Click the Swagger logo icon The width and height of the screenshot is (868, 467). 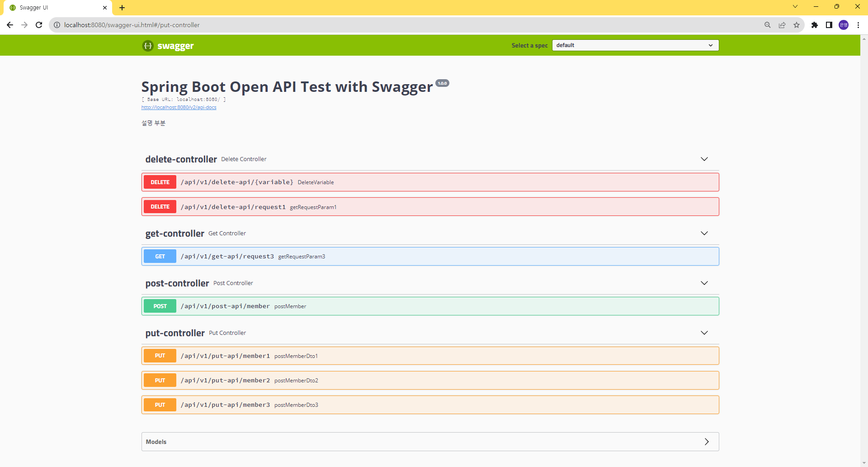pyautogui.click(x=148, y=46)
